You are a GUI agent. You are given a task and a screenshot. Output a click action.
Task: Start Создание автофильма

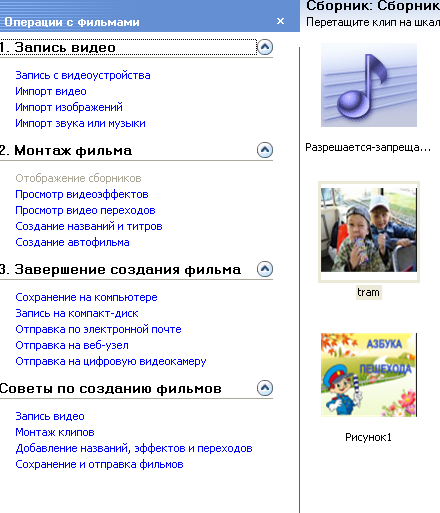click(72, 242)
